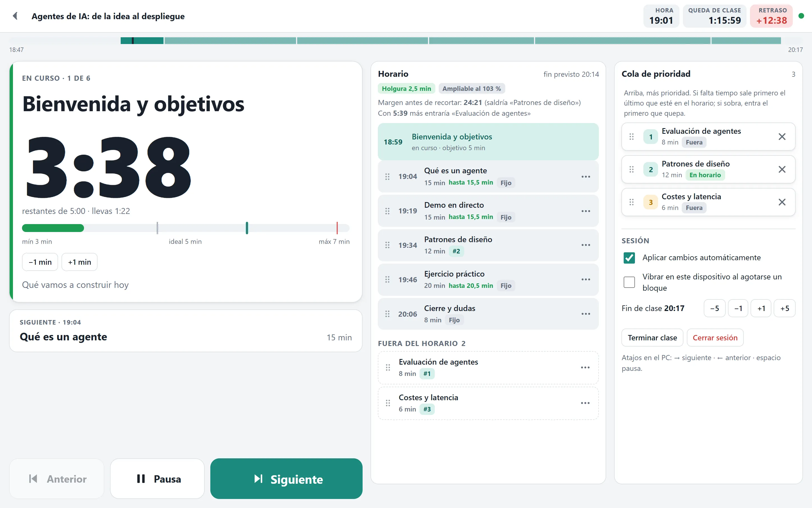This screenshot has height=508, width=812.
Task: Open options menu for Demo en directo
Action: coord(586,211)
